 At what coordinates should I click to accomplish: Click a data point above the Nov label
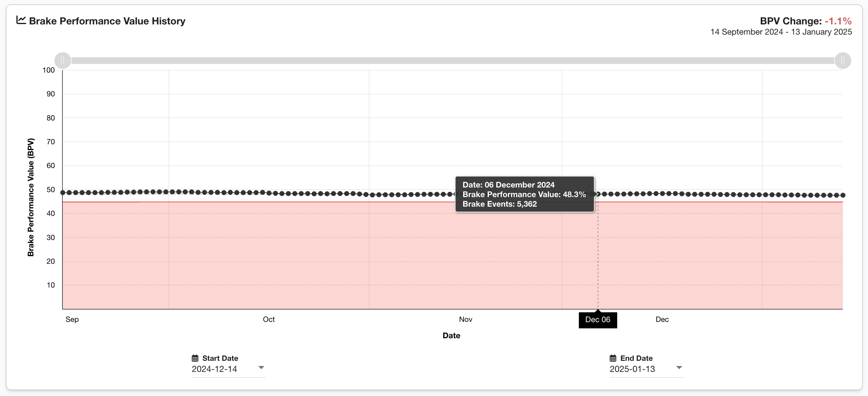point(465,194)
